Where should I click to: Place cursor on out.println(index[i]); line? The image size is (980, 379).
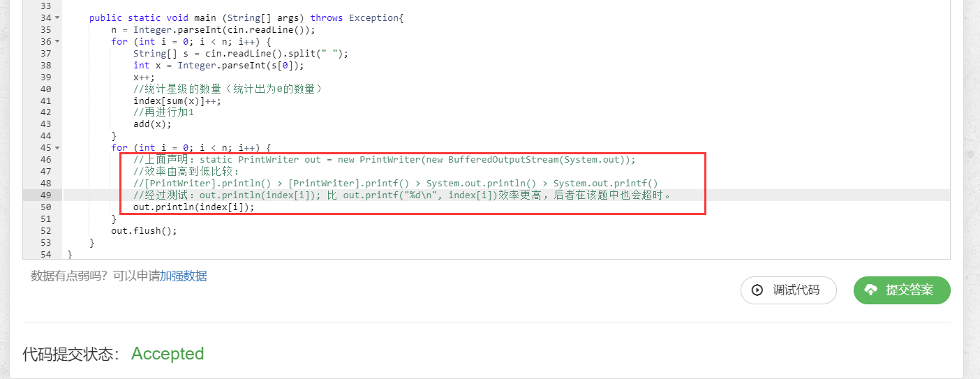tap(194, 207)
